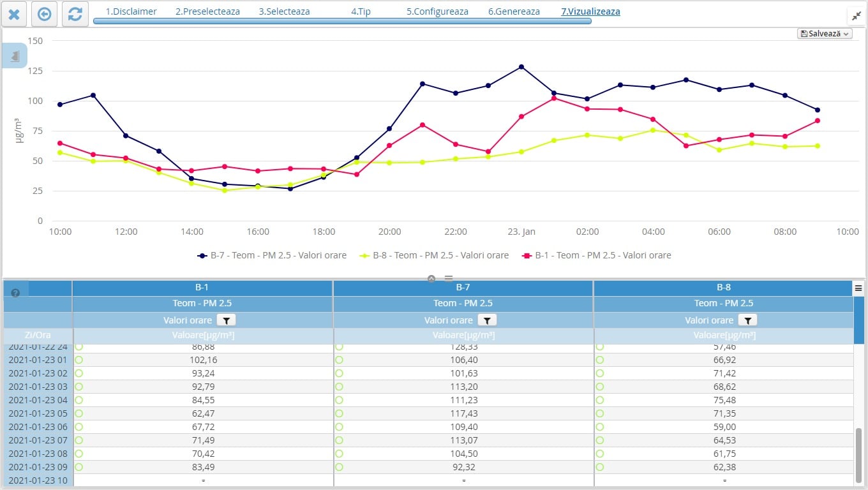Click the 1.Disclaimer step link
Viewport: 868px width, 490px height.
click(x=131, y=11)
